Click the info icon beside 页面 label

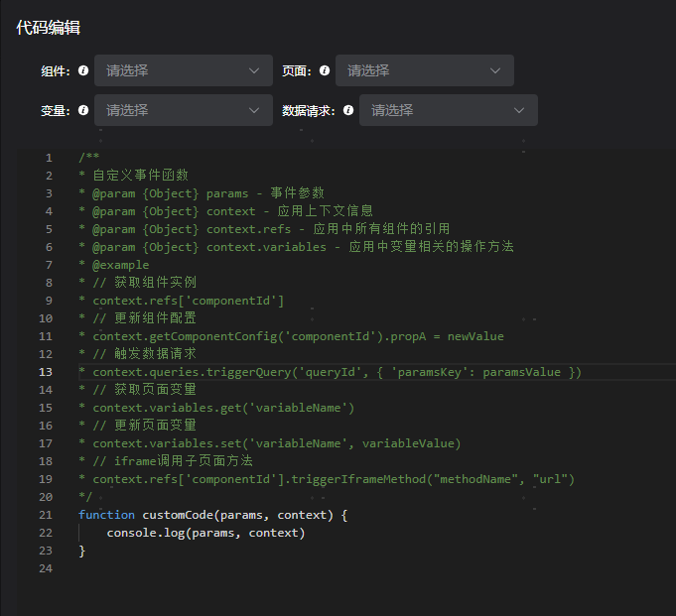point(325,71)
